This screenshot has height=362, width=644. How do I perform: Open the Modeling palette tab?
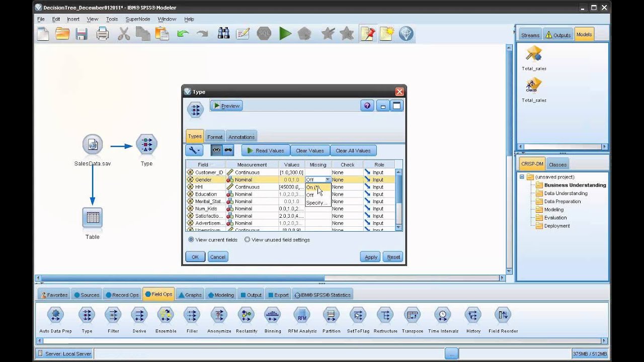tap(221, 295)
